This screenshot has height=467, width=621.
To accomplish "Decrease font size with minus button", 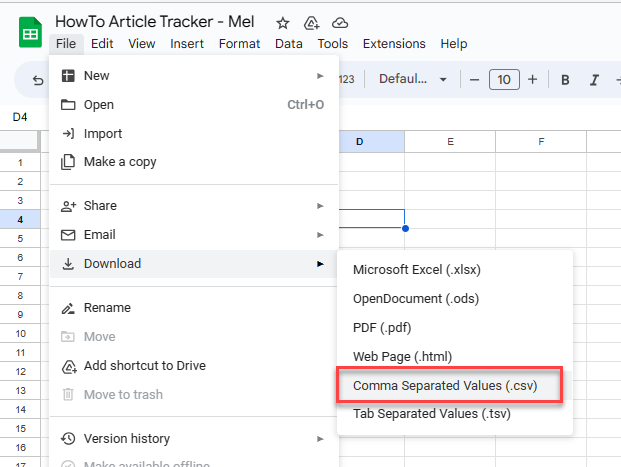I will pyautogui.click(x=474, y=80).
